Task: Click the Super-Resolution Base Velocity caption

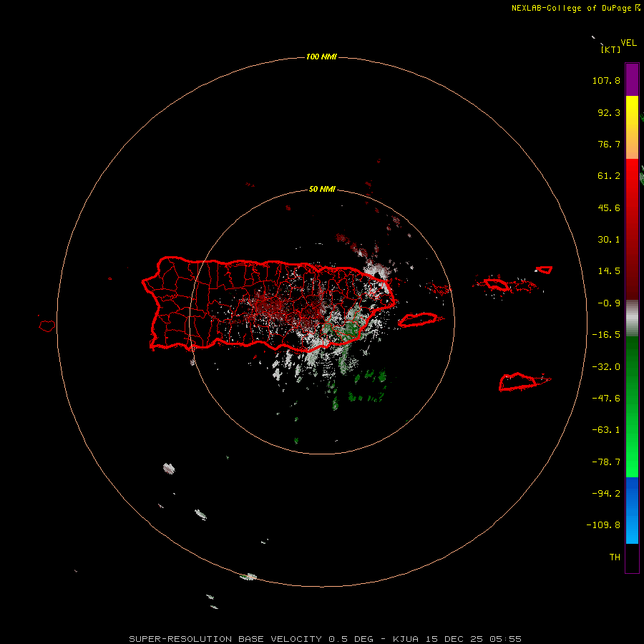Action: [x=326, y=639]
